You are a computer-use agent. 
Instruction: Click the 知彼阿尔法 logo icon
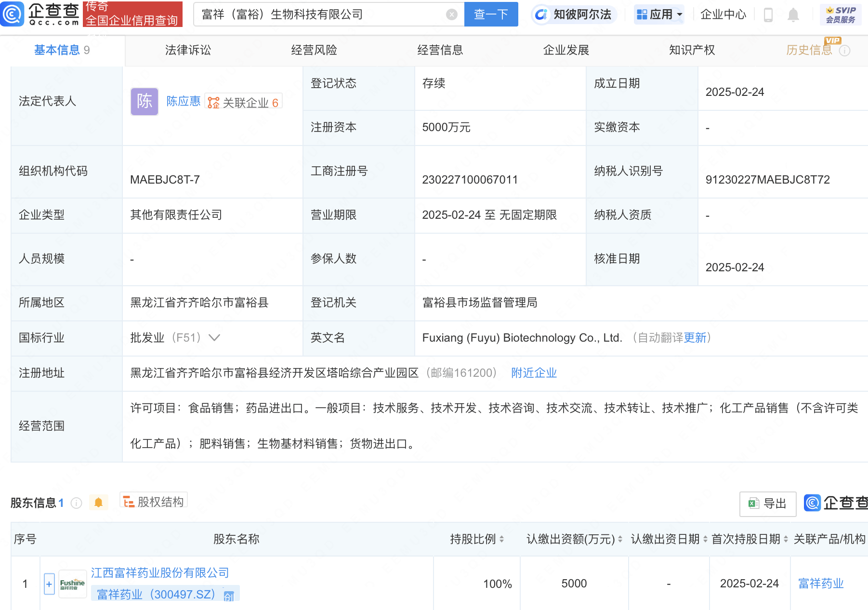pos(541,14)
